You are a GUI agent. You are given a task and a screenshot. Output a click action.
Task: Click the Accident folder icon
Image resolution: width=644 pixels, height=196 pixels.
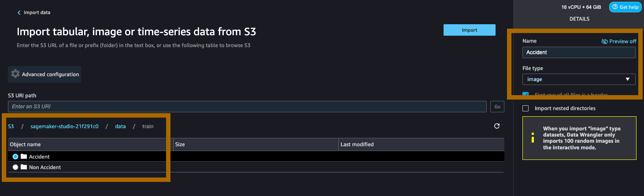[24, 157]
